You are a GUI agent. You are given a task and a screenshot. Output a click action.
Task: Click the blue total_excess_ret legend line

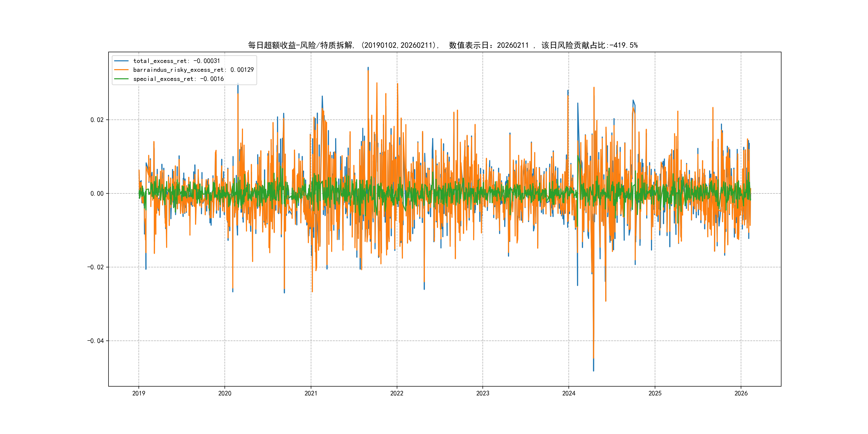coord(121,61)
